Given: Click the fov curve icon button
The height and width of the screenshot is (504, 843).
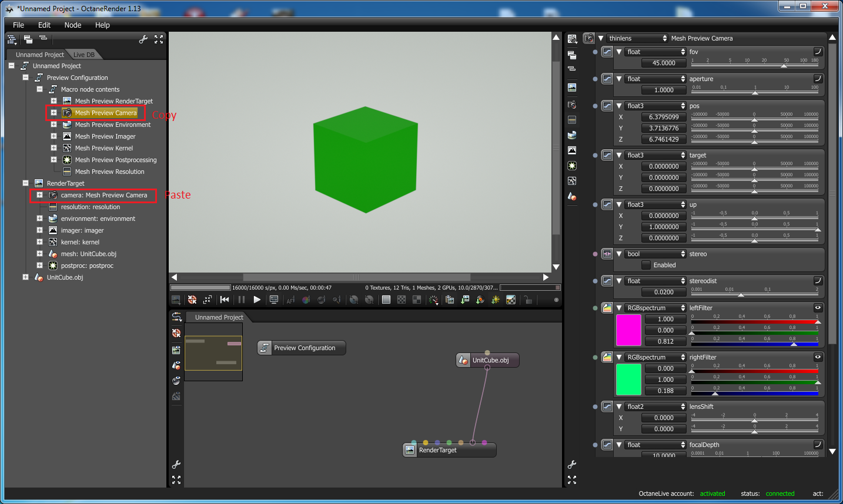Looking at the screenshot, I should pos(607,52).
